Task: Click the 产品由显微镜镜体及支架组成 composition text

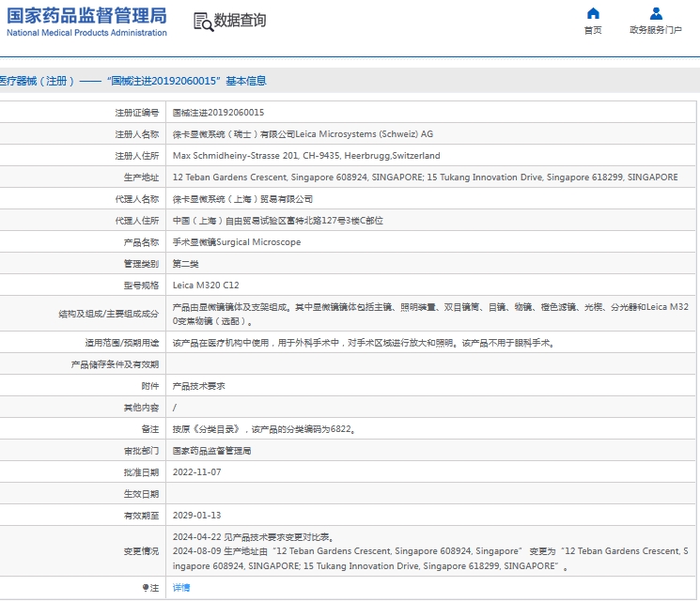Action: (x=430, y=315)
